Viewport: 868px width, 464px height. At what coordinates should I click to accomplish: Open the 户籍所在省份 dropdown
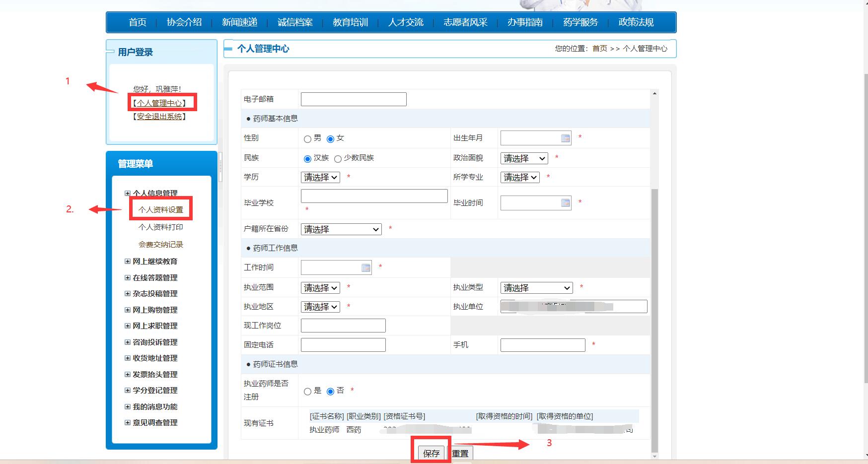(x=341, y=229)
